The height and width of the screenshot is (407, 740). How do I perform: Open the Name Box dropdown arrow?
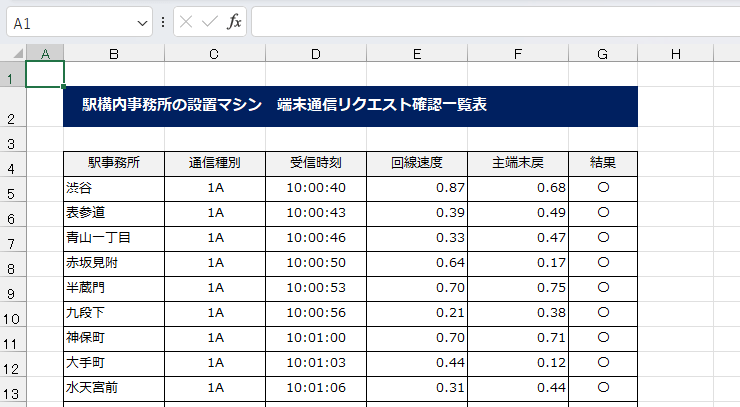[x=142, y=23]
